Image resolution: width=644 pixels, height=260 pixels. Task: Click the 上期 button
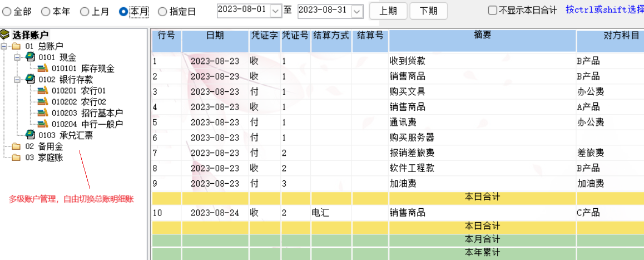(x=388, y=11)
